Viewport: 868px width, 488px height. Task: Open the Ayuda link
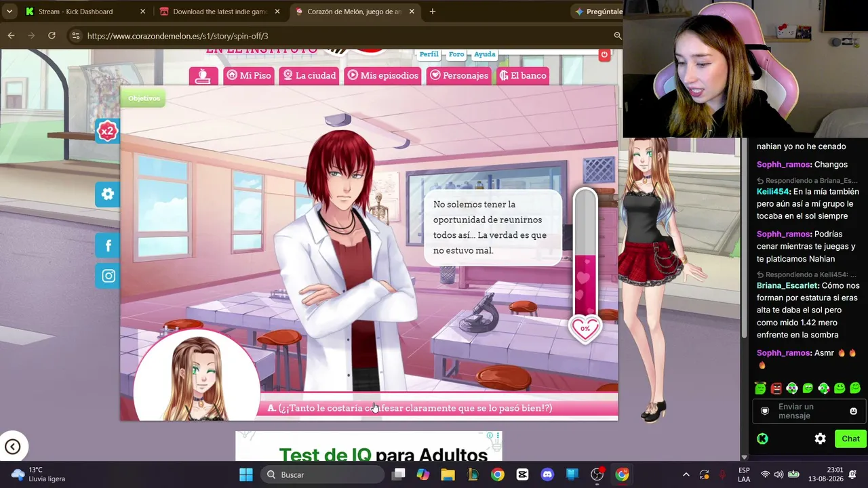coord(484,54)
